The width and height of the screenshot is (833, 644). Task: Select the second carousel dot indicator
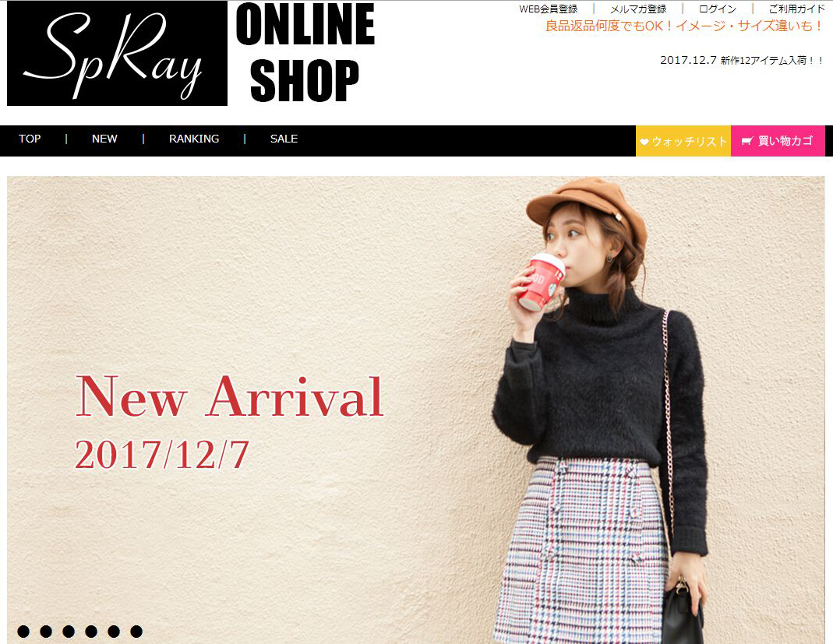pyautogui.click(x=46, y=632)
